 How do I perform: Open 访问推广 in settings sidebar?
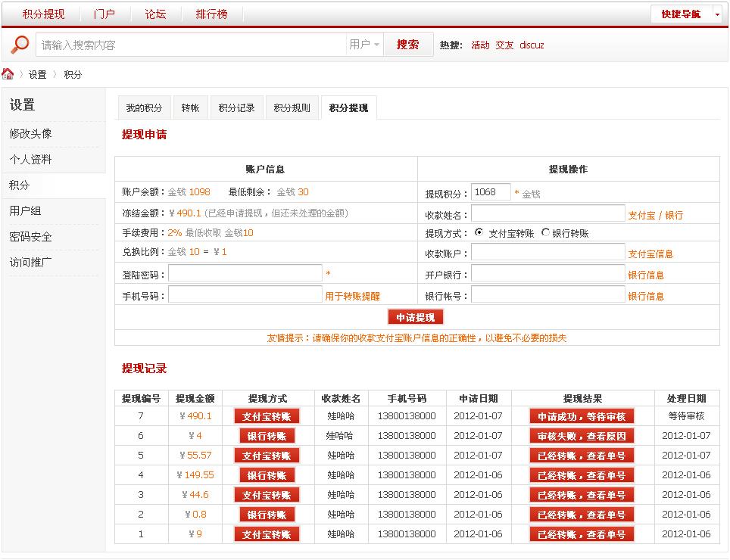31,263
